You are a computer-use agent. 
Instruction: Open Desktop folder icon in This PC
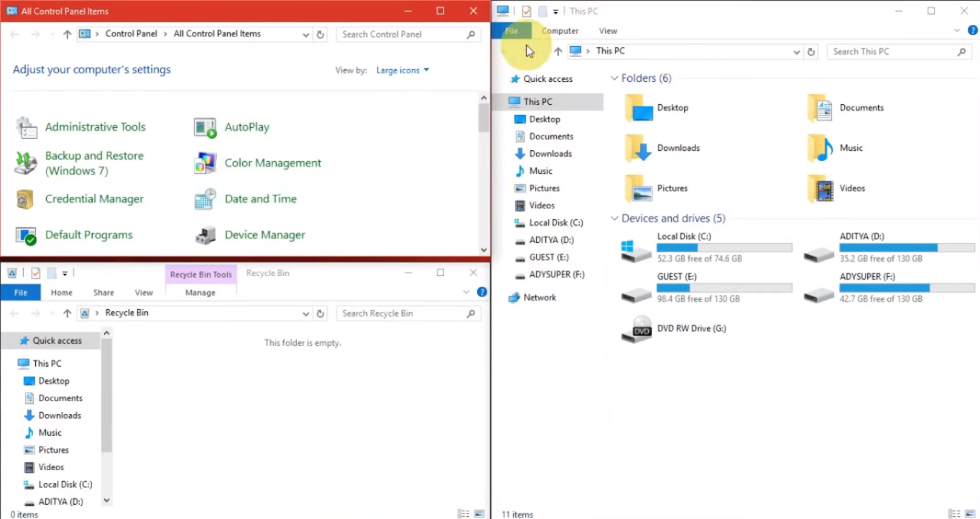coord(638,108)
